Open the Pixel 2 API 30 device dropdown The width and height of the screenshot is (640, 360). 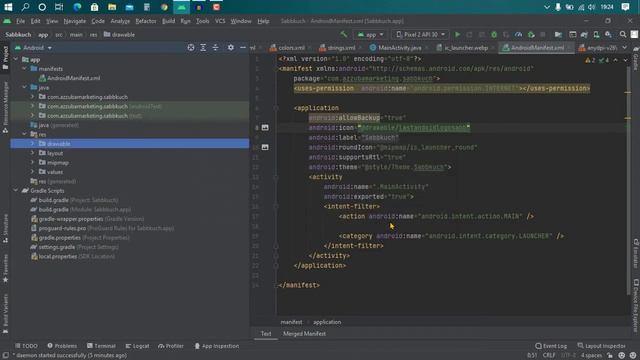[x=420, y=35]
